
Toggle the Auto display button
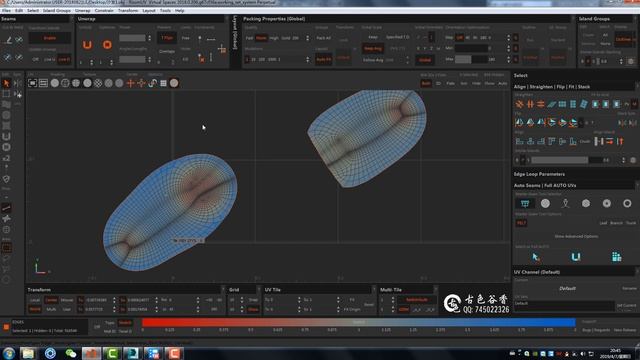(x=502, y=83)
